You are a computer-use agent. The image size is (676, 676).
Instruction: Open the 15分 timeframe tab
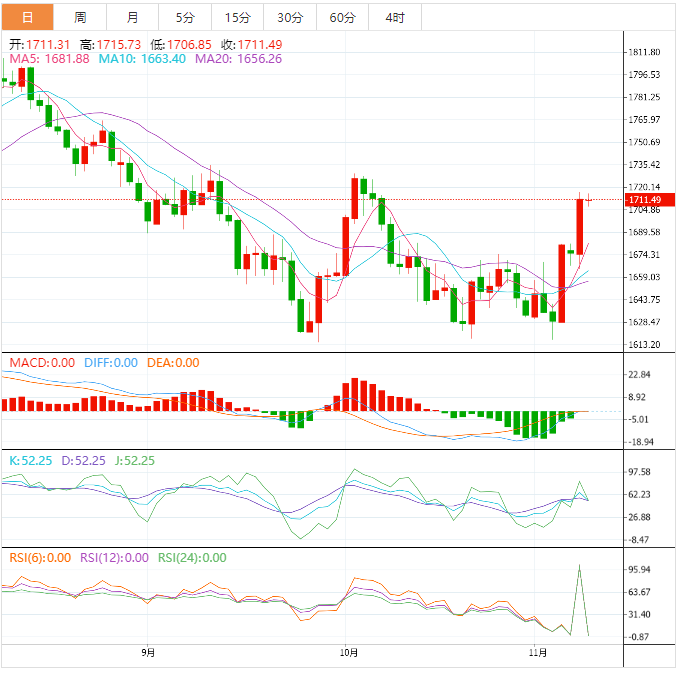(238, 18)
